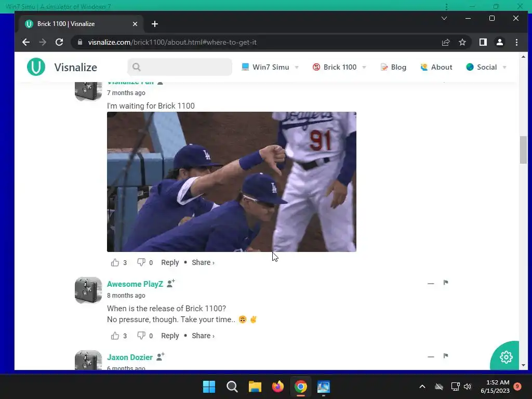This screenshot has height=399, width=532.
Task: Click "7 months ago" timestamp
Action: pos(126,93)
